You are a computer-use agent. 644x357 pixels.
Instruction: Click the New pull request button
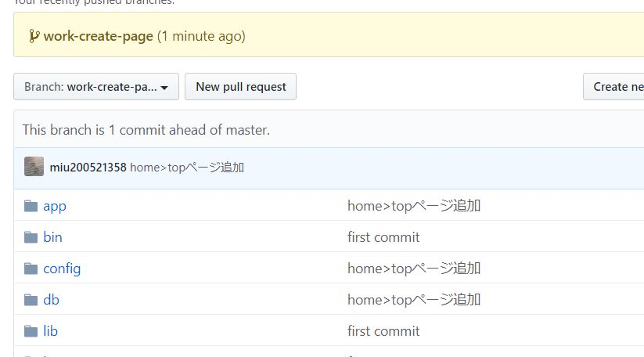tap(241, 87)
